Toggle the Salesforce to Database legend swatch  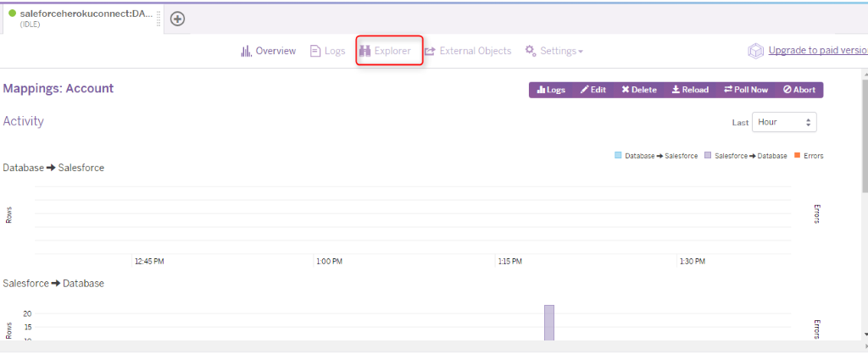[x=709, y=156]
